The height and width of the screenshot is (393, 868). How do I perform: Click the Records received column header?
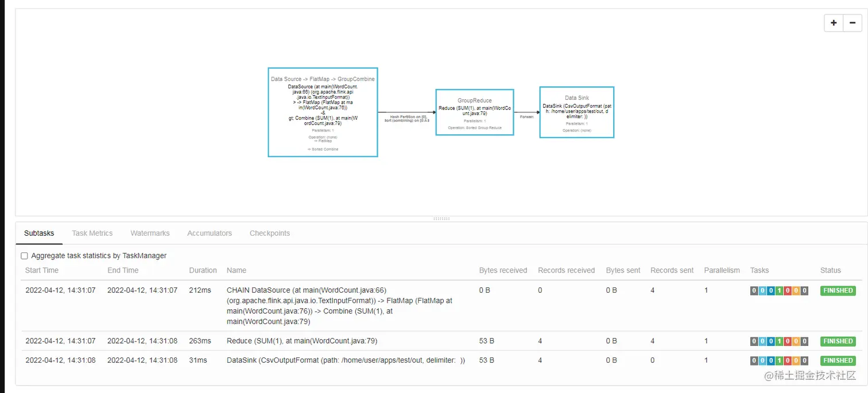pos(566,270)
